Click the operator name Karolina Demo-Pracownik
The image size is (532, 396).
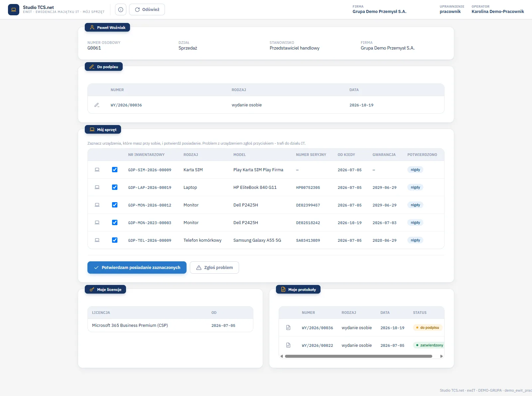[x=498, y=11]
